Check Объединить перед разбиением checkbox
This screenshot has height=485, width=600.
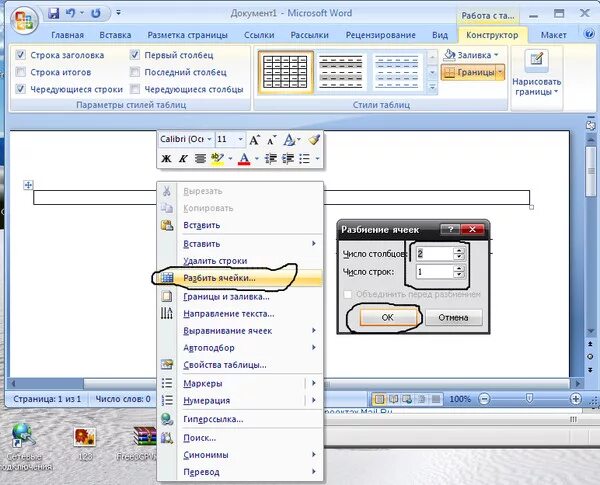tap(347, 294)
